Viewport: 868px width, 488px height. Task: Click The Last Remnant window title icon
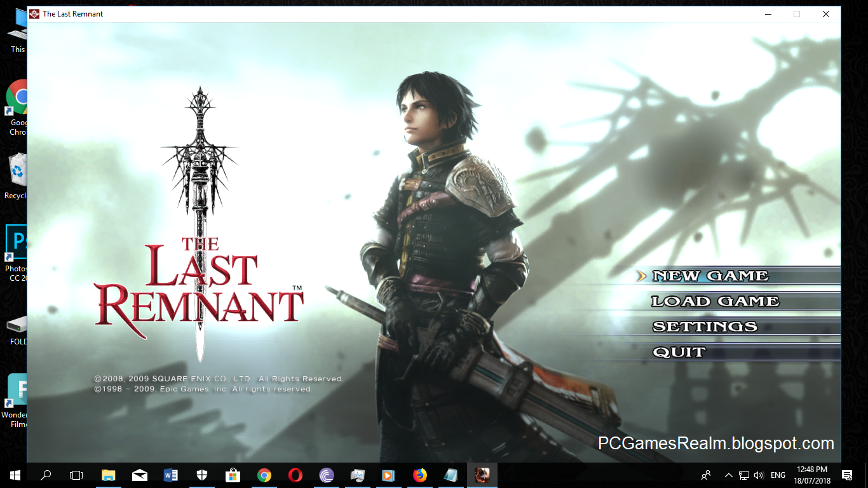(x=34, y=14)
